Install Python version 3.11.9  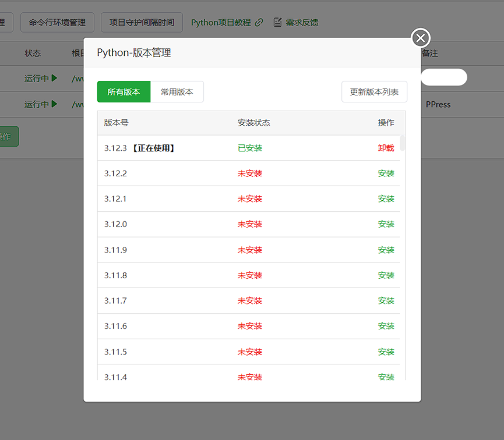point(386,250)
